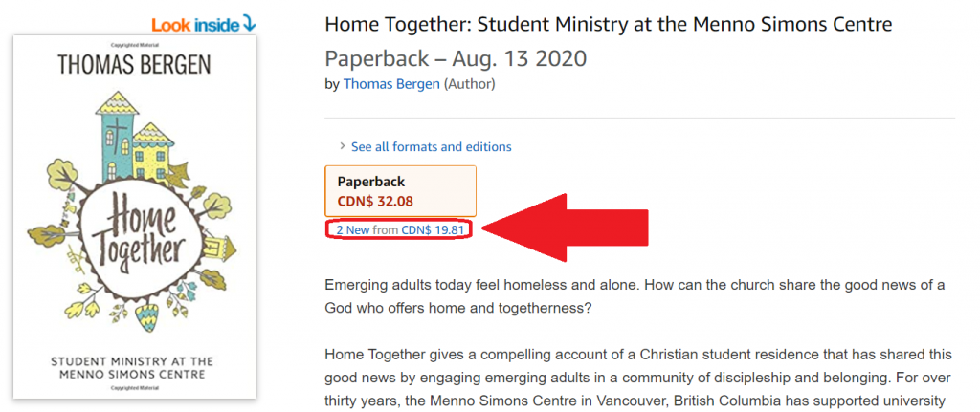Open the 2 New offers link
This screenshot has height=412, width=980.
coord(353,229)
